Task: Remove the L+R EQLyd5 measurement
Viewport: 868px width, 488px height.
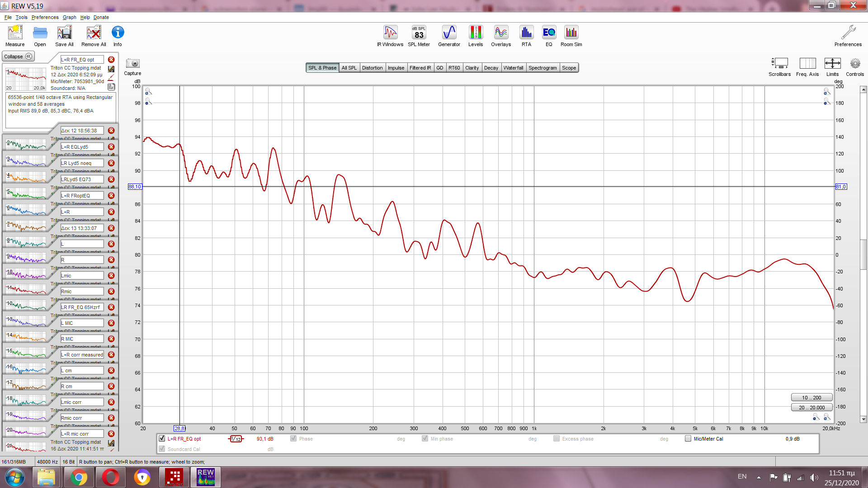Action: tap(111, 147)
